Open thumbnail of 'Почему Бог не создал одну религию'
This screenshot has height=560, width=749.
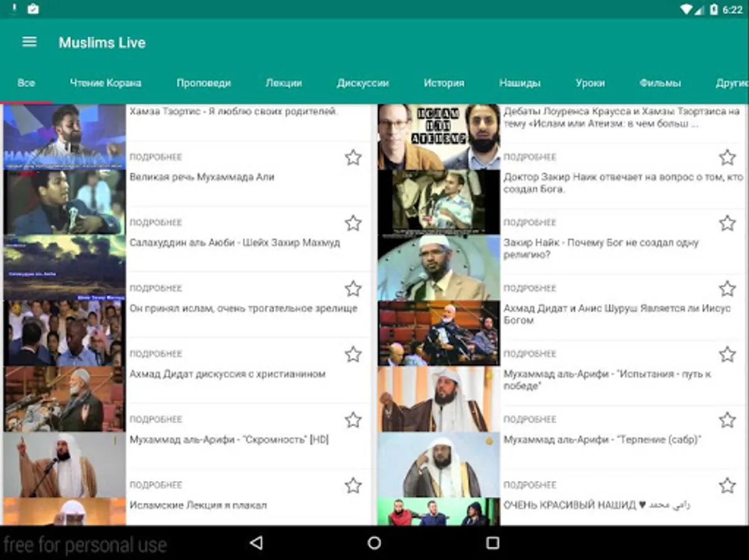pos(439,268)
